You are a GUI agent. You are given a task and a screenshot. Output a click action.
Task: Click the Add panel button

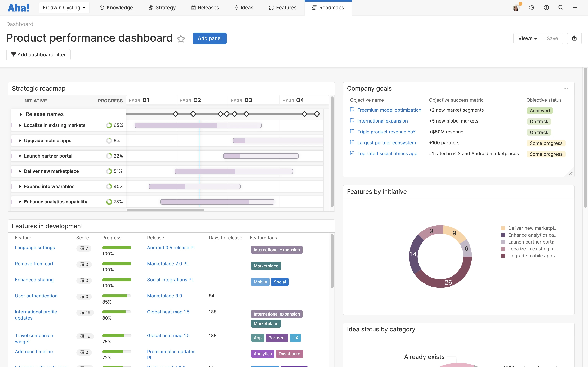[209, 38]
